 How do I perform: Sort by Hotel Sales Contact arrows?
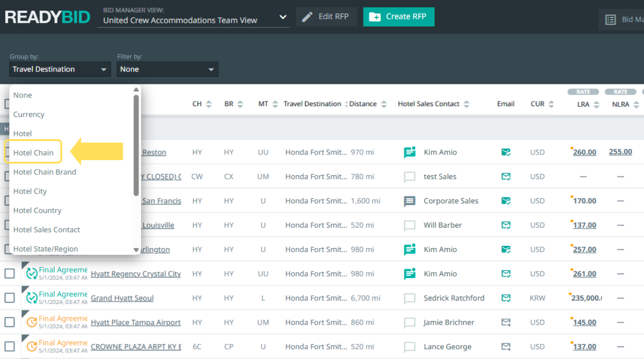[x=466, y=104]
